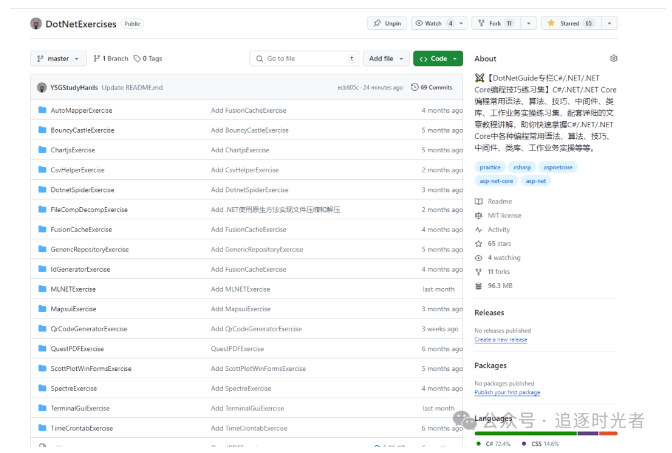Open the GenericRepositoryExercise folder

90,249
